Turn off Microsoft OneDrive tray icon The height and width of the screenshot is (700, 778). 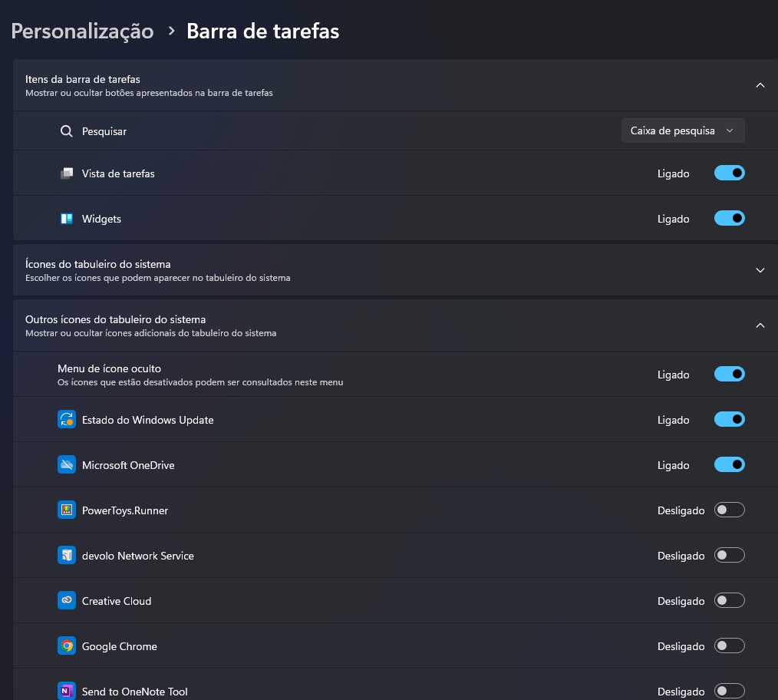(x=730, y=464)
